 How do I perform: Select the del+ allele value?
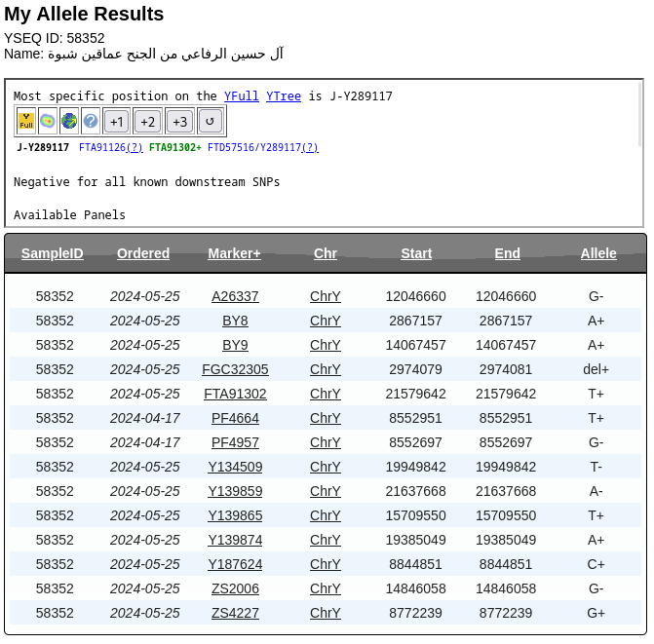(x=596, y=369)
